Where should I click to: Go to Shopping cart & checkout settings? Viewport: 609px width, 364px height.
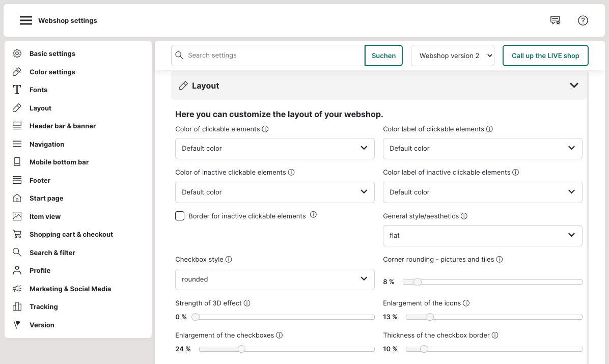(x=71, y=234)
